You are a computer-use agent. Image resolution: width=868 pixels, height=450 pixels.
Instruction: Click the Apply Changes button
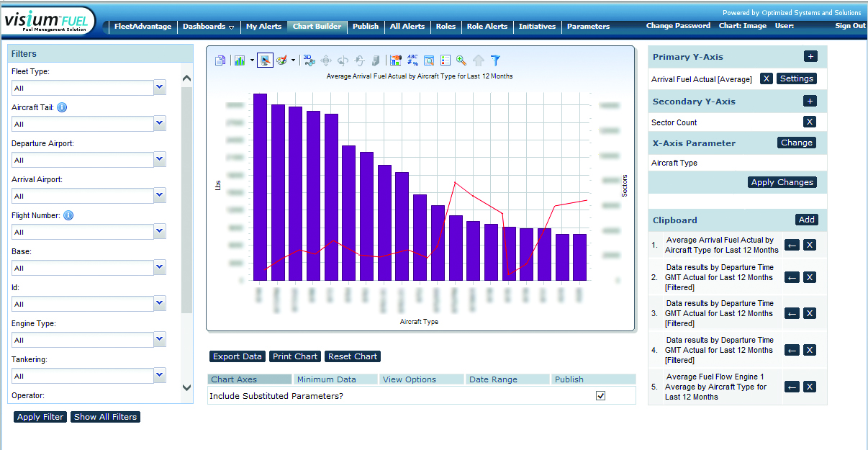tap(782, 182)
